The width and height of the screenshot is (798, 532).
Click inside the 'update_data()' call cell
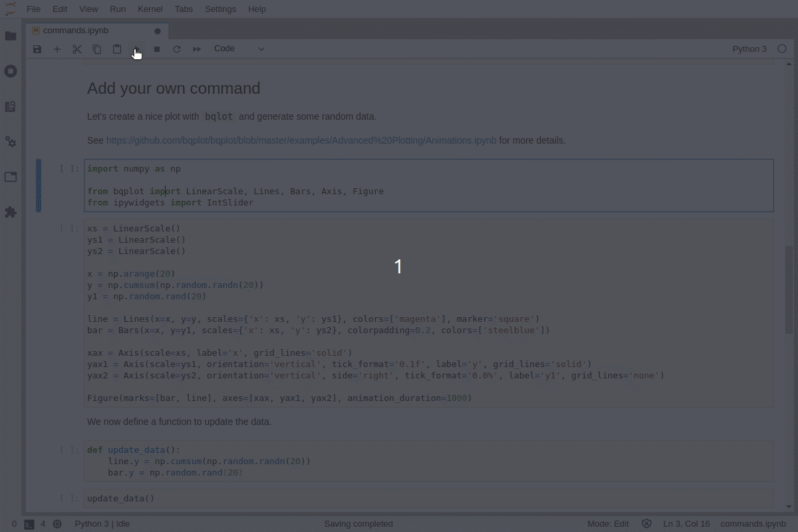(429, 499)
